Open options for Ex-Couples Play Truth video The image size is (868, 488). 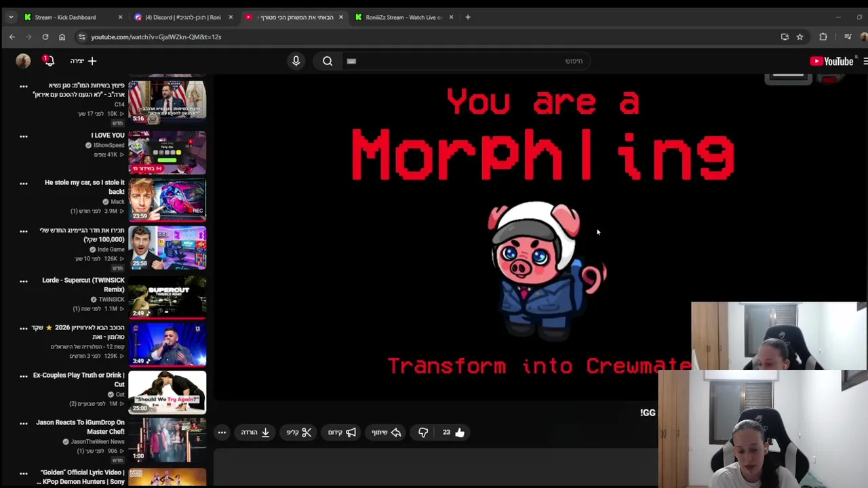click(x=23, y=376)
